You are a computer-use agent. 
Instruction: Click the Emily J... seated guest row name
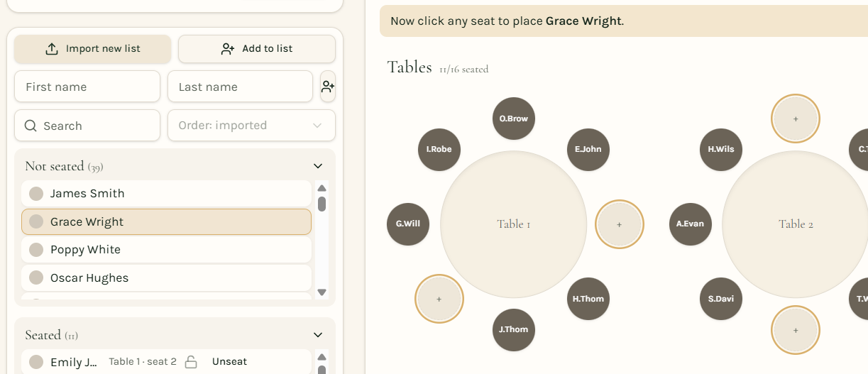pos(74,363)
